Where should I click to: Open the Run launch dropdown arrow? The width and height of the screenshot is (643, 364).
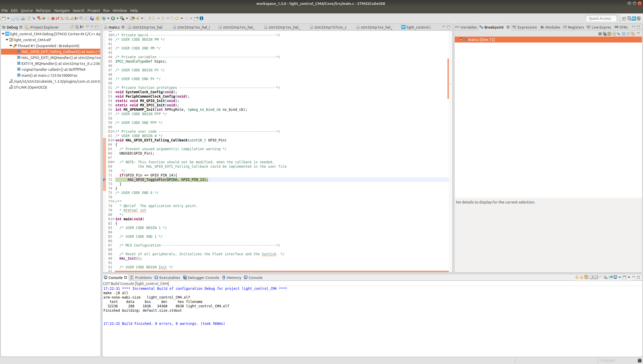click(118, 18)
